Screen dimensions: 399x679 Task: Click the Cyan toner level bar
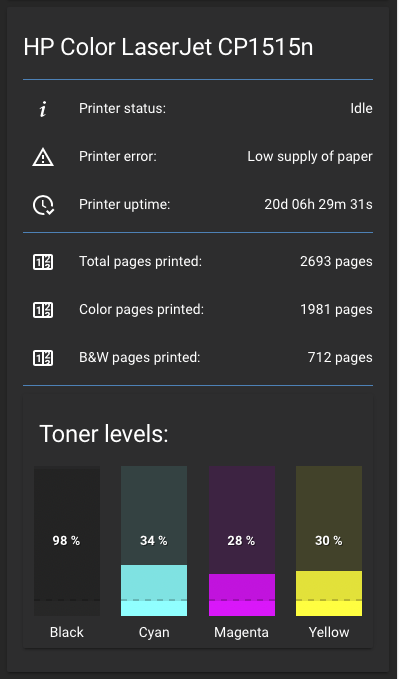154,541
